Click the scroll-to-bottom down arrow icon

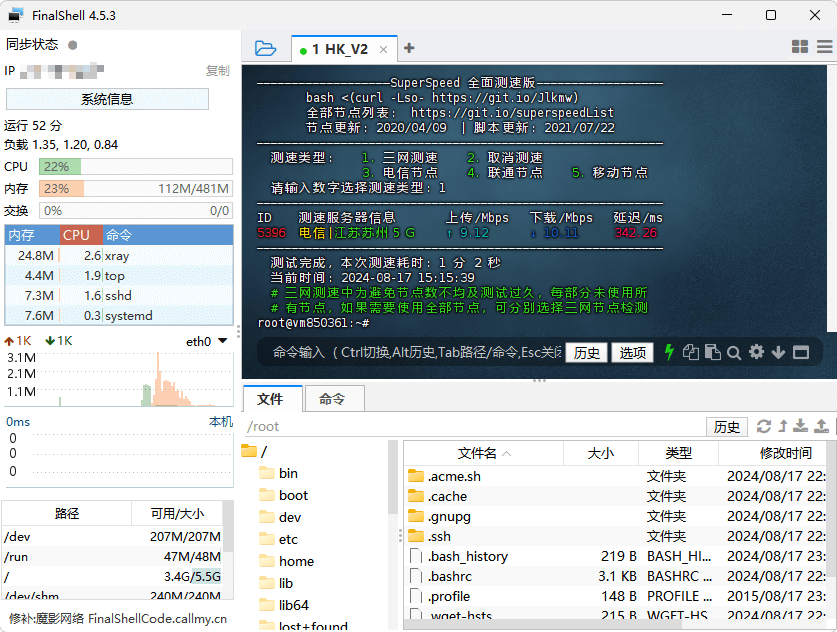click(x=779, y=352)
